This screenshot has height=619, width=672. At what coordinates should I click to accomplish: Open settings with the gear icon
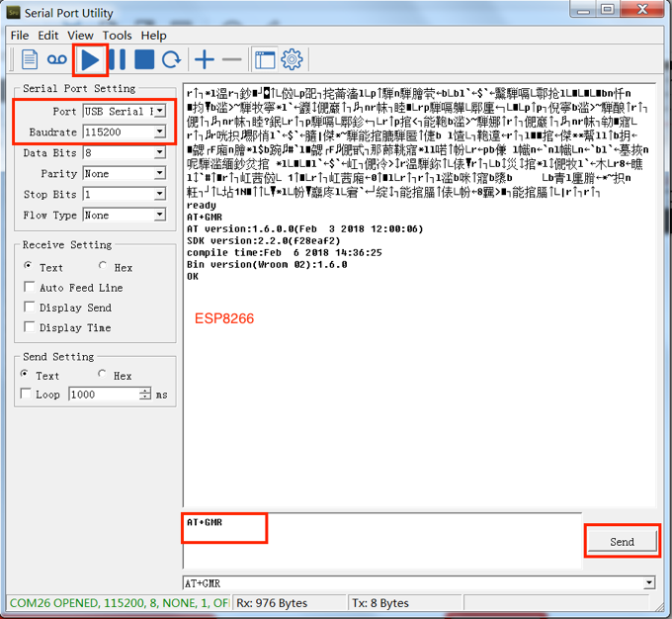point(291,60)
